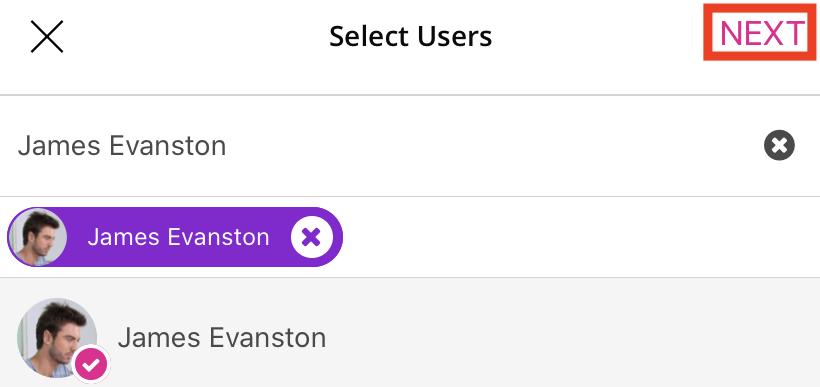The width and height of the screenshot is (820, 387).
Task: Click small avatar inside the purple chip
Action: pyautogui.click(x=38, y=237)
